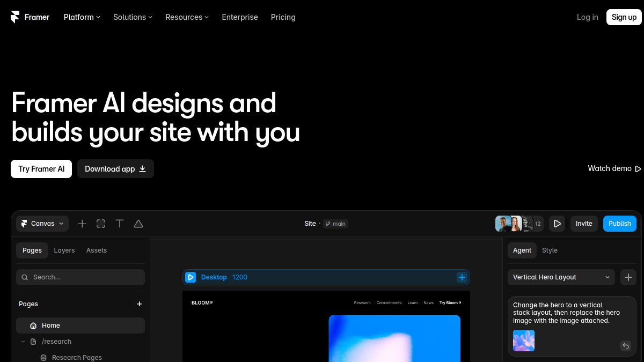
Task: Click the undo arrow icon in prompt
Action: pos(626,346)
